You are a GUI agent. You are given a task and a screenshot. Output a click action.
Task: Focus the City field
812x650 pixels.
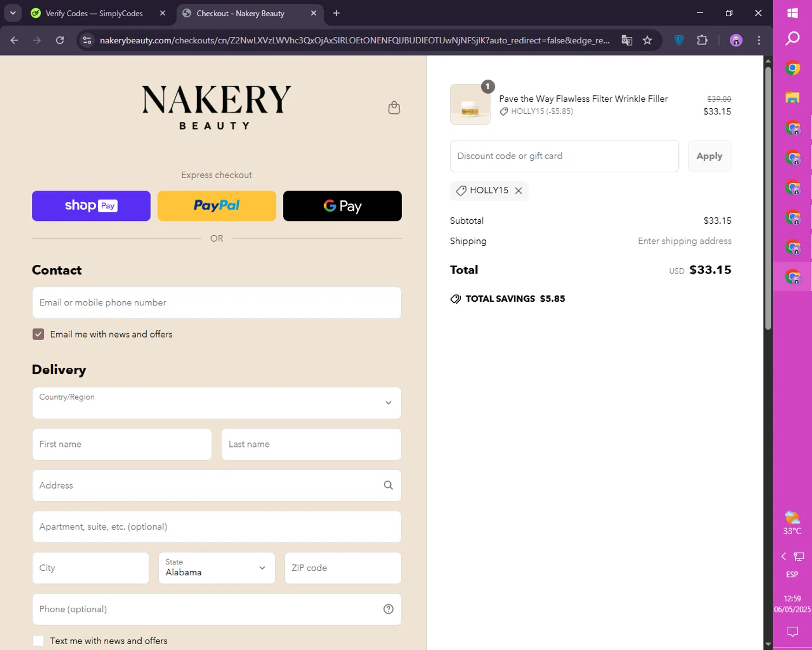coord(90,568)
